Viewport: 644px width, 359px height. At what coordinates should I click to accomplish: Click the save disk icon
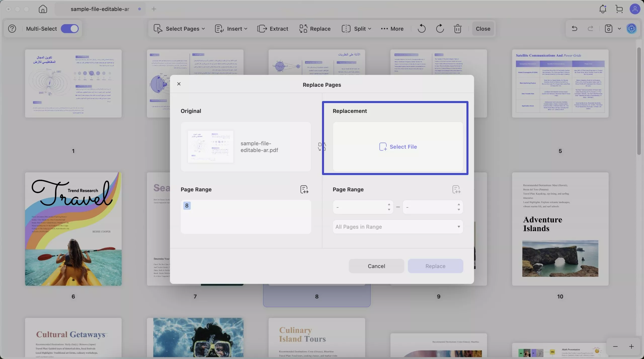(x=608, y=29)
